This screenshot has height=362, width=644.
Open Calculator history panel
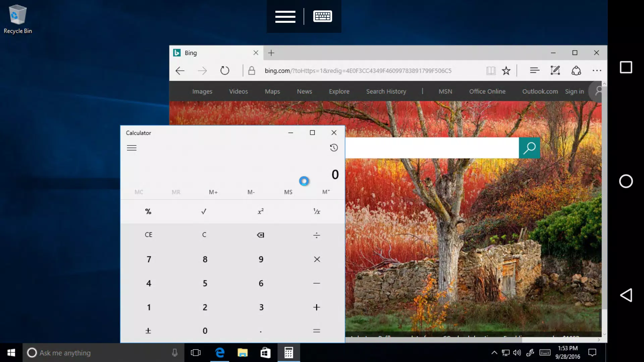click(x=334, y=147)
